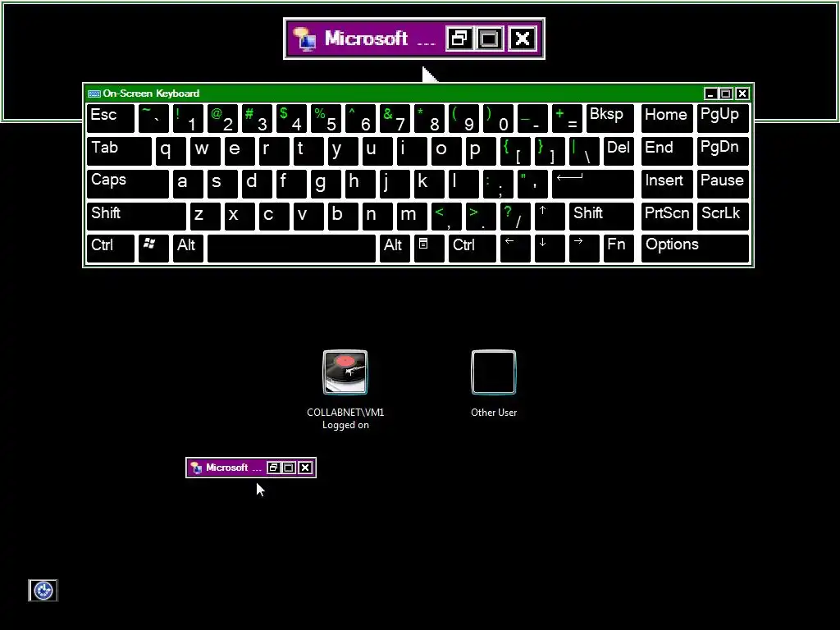Open the keyboard Options key
This screenshot has height=630, width=840.
695,249
